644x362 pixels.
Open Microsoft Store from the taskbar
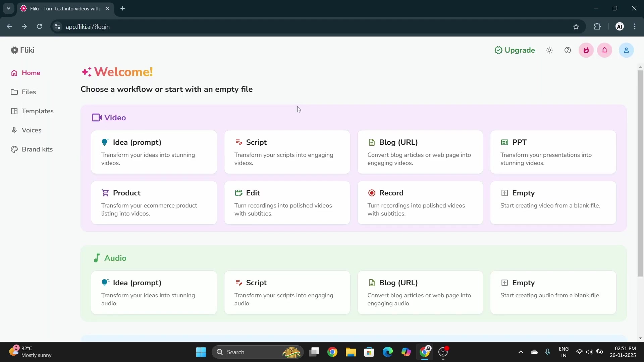coord(369,352)
